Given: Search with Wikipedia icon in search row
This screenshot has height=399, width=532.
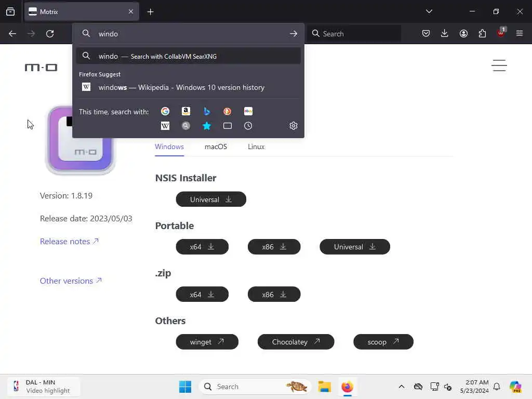Looking at the screenshot, I should click(x=165, y=126).
